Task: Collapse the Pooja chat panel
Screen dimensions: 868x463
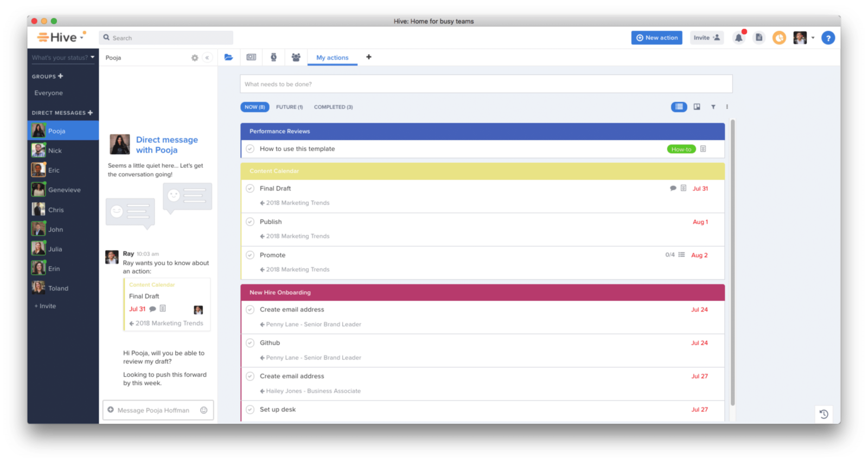Action: [207, 58]
